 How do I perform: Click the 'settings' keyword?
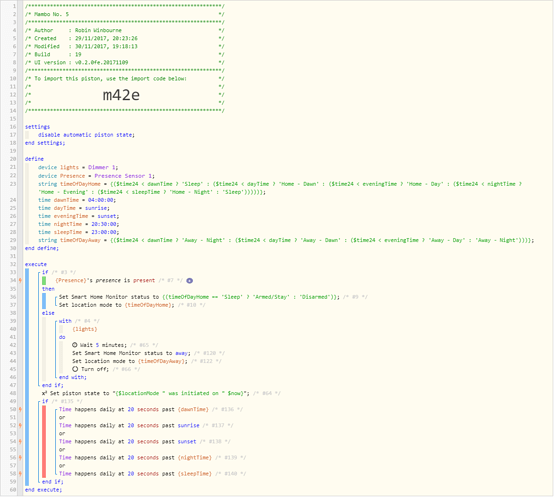[38, 127]
